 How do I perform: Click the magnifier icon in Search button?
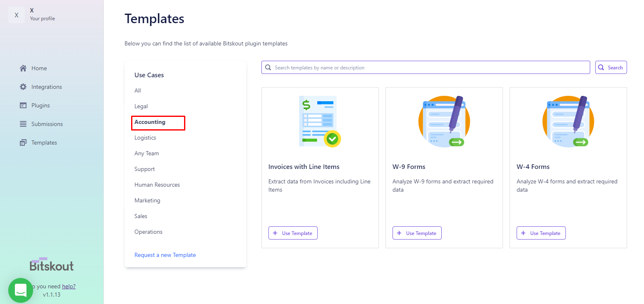[x=602, y=67]
